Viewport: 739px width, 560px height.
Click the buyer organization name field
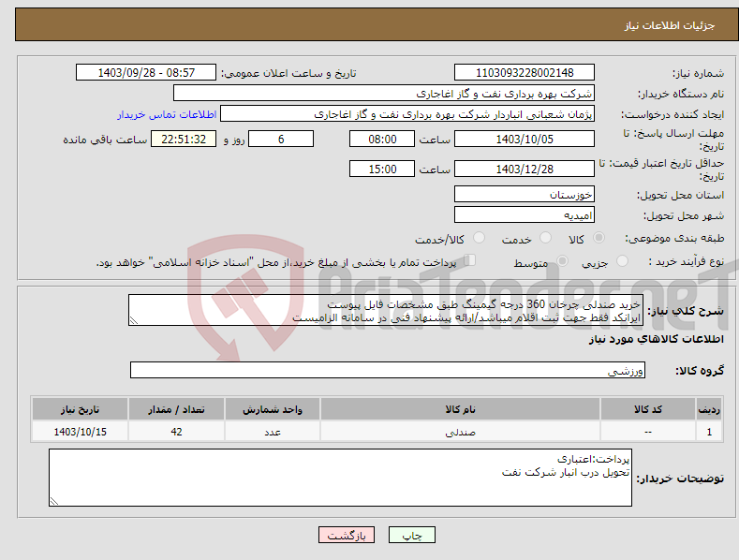pyautogui.click(x=384, y=94)
